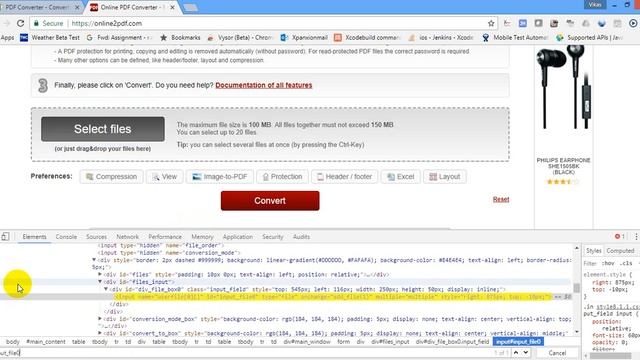Open a new browser tab

[x=190, y=7]
